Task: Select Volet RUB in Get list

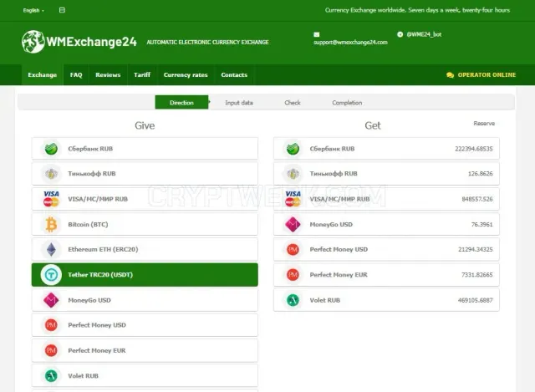Action: point(386,300)
